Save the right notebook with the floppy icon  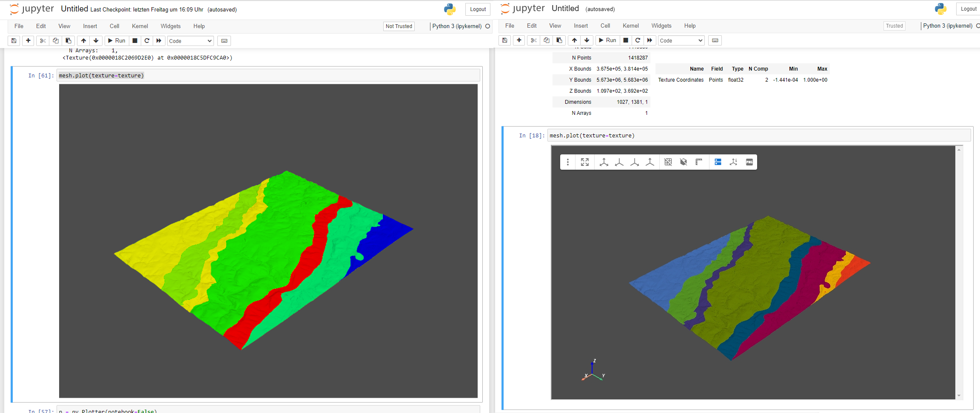point(505,40)
